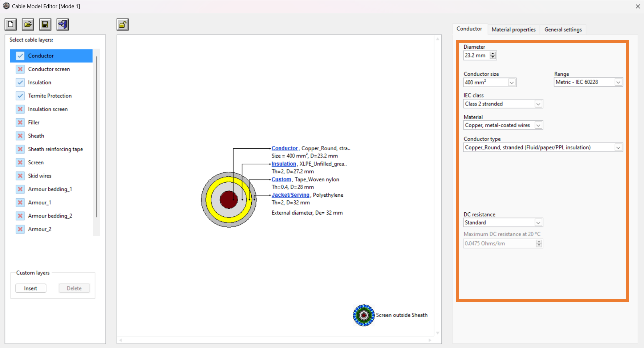This screenshot has width=644, height=348.
Task: Toggle the Insulation layer checkbox
Action: point(20,83)
